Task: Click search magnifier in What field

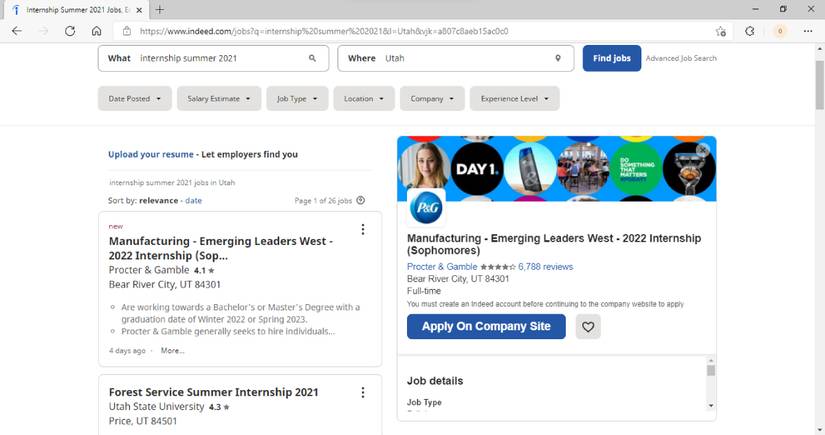Action: pos(312,58)
